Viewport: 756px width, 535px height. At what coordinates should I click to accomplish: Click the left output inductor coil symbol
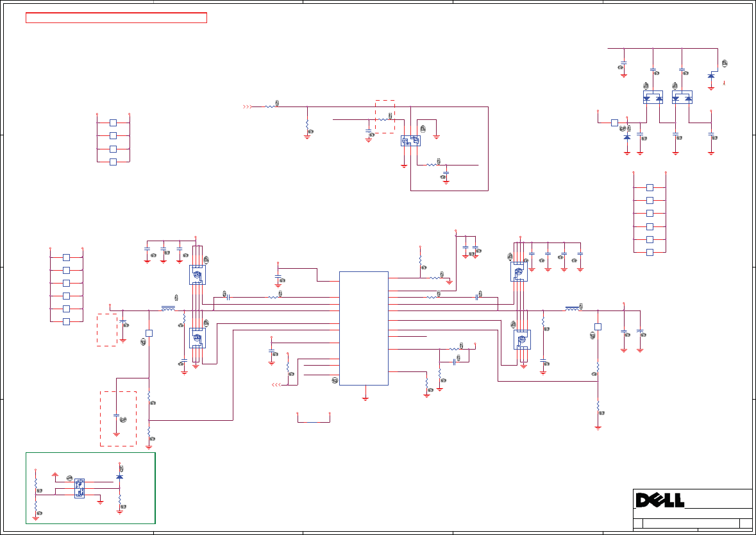point(168,309)
